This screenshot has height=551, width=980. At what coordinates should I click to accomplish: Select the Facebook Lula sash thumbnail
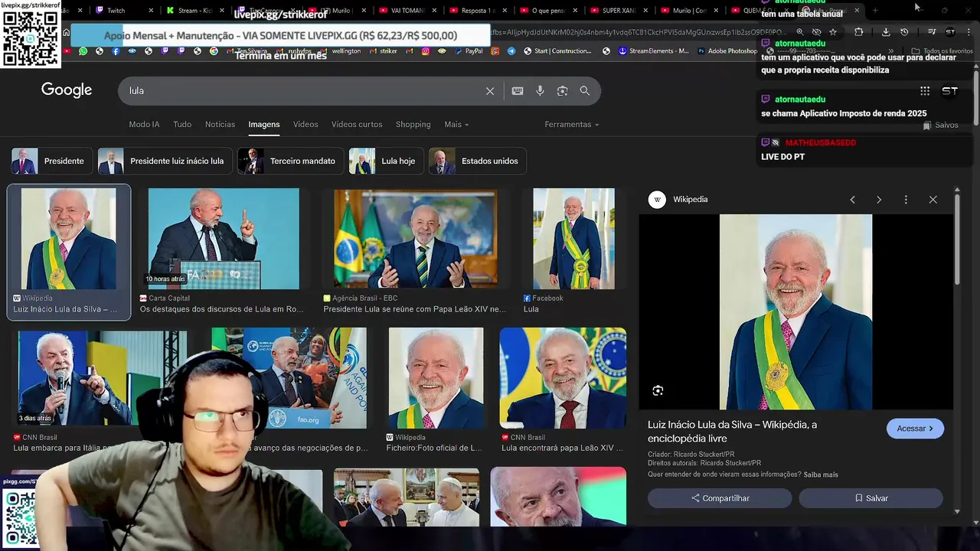point(573,239)
